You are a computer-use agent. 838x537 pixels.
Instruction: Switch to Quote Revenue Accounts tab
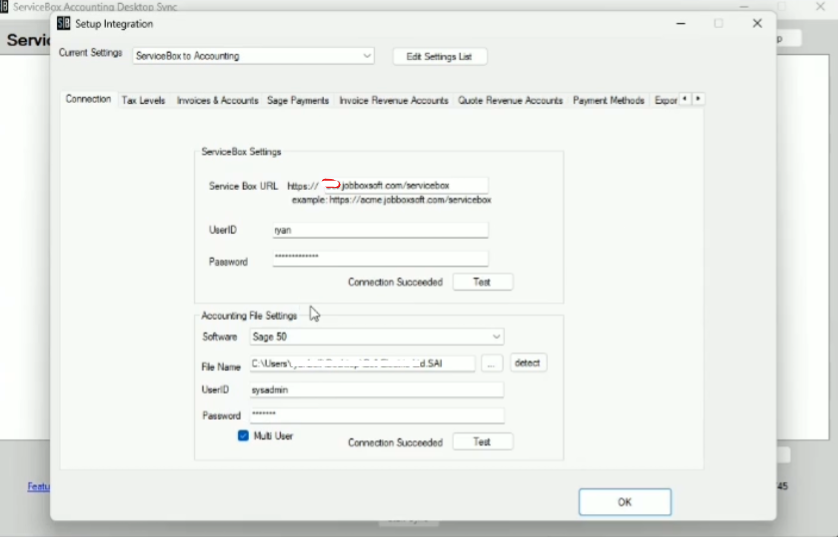coord(510,100)
